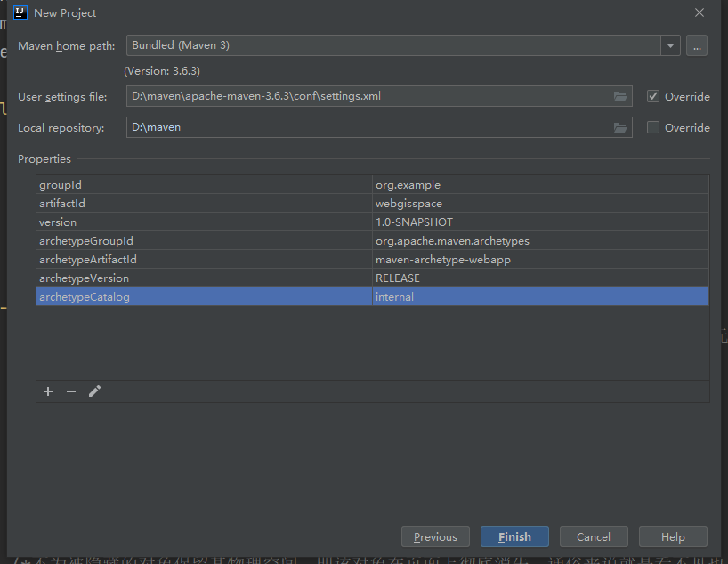Click the add property plus icon
Image resolution: width=728 pixels, height=564 pixels.
(48, 391)
